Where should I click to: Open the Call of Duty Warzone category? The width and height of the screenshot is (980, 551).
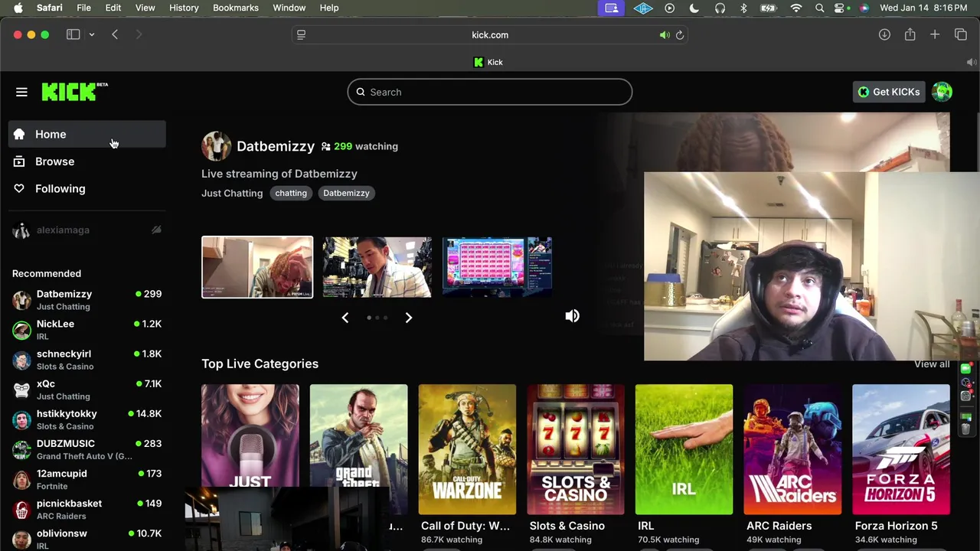click(467, 448)
